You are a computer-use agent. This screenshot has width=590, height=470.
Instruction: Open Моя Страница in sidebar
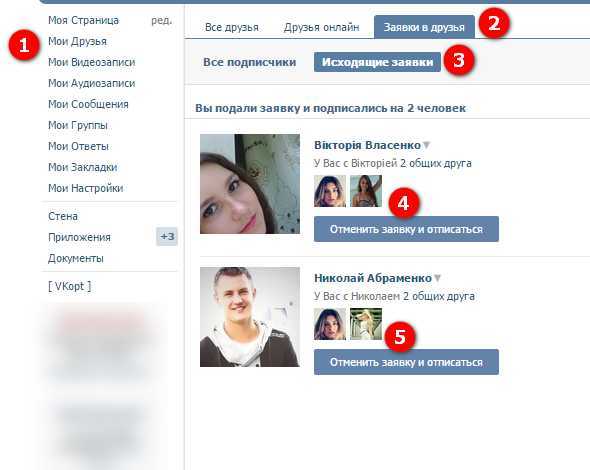(x=83, y=20)
